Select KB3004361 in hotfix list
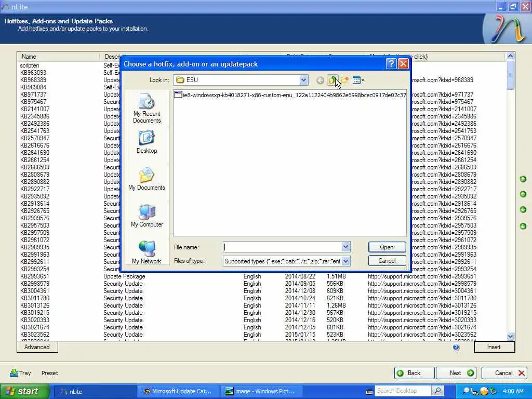The image size is (532, 399). point(35,291)
